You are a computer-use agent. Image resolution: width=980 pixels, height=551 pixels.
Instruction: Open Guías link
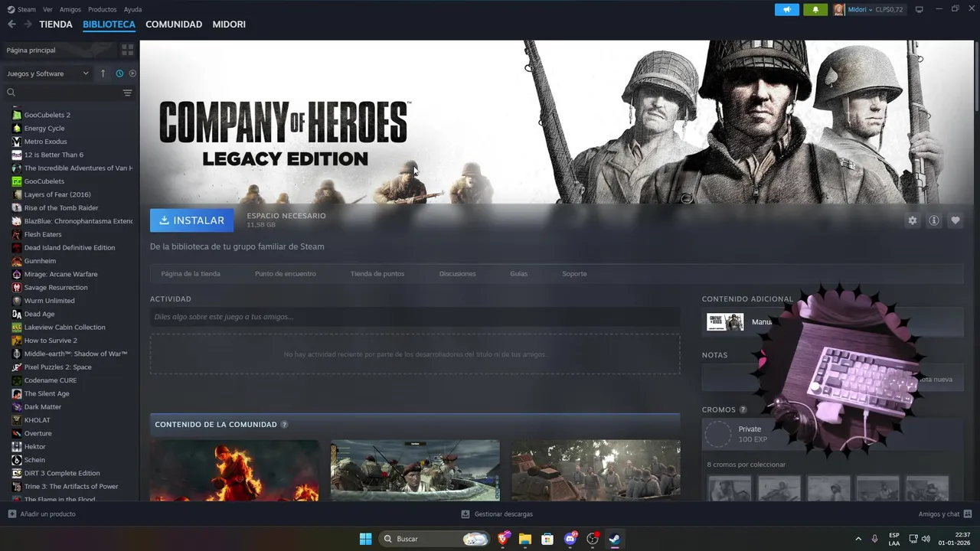519,274
